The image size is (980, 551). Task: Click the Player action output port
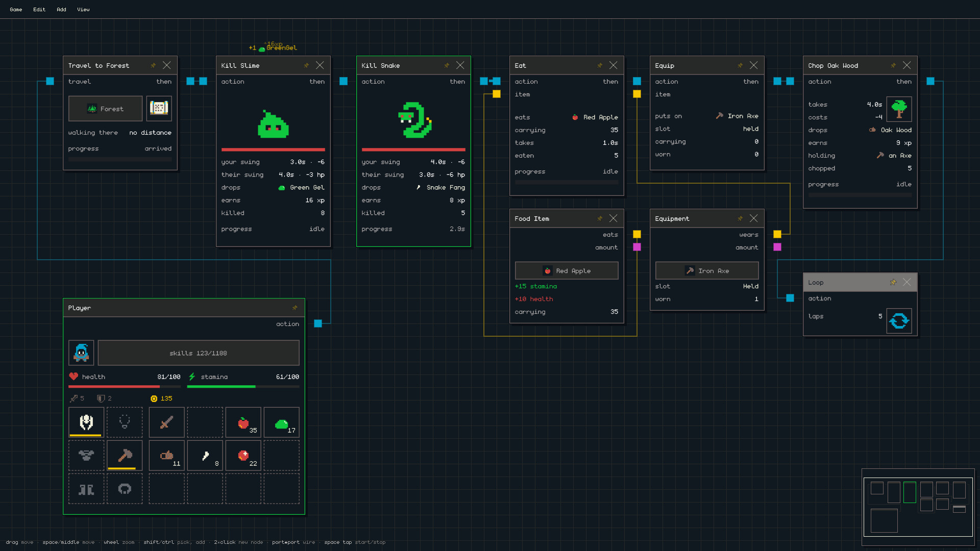[x=318, y=323]
